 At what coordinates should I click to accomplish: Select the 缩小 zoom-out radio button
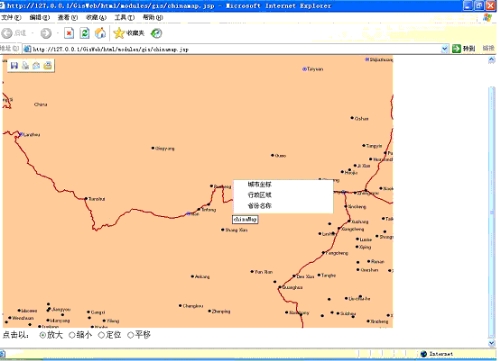click(x=72, y=335)
